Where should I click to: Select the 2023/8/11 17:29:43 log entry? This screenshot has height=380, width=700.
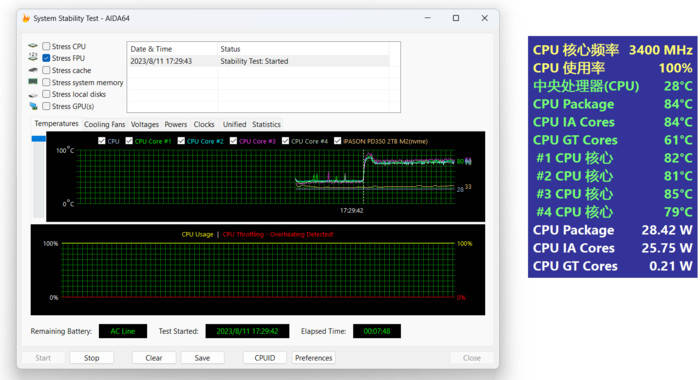(259, 61)
